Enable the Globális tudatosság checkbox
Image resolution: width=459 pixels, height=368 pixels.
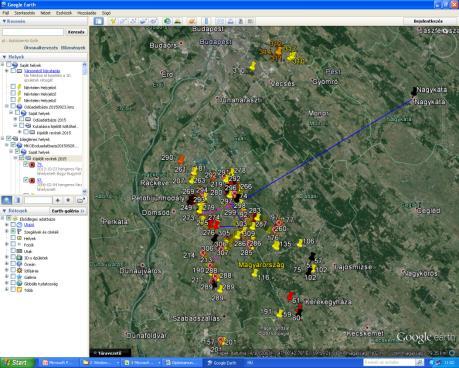[x=13, y=283]
